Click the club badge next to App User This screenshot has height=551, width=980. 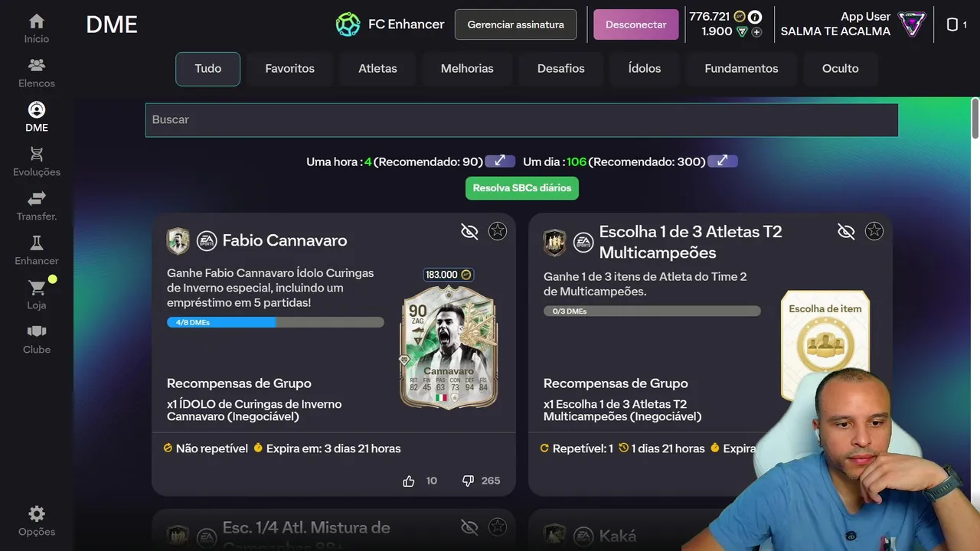point(912,24)
